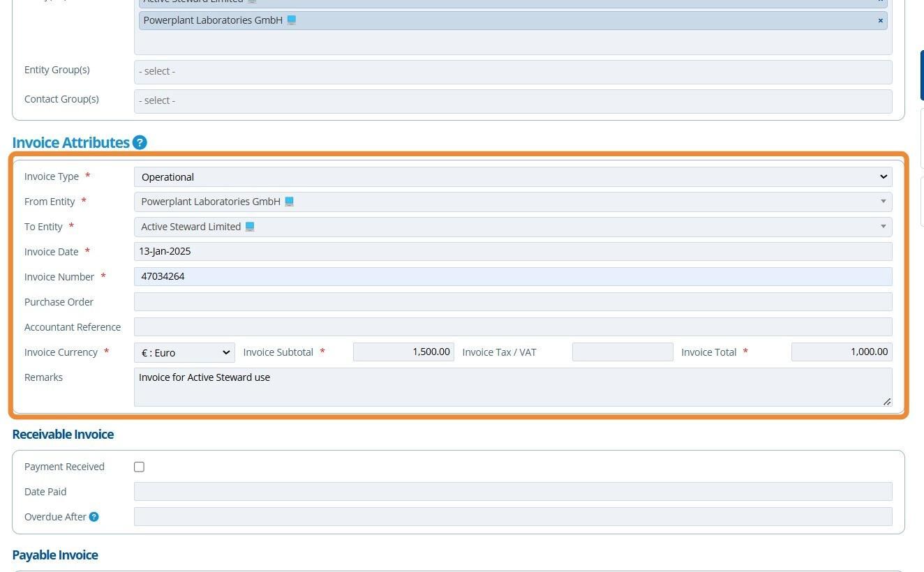Open the Contact Group(s) select box
The width and height of the screenshot is (924, 572).
[513, 100]
